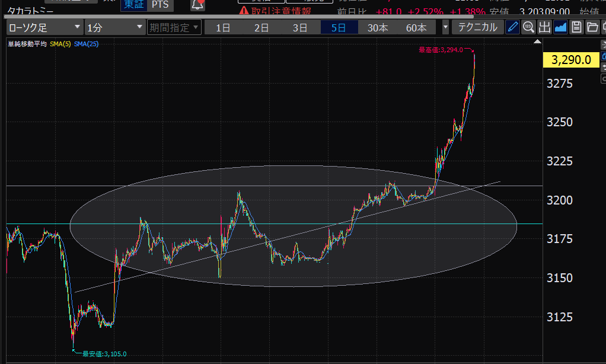
Task: Save chart with the floppy disk icon
Action: [576, 27]
